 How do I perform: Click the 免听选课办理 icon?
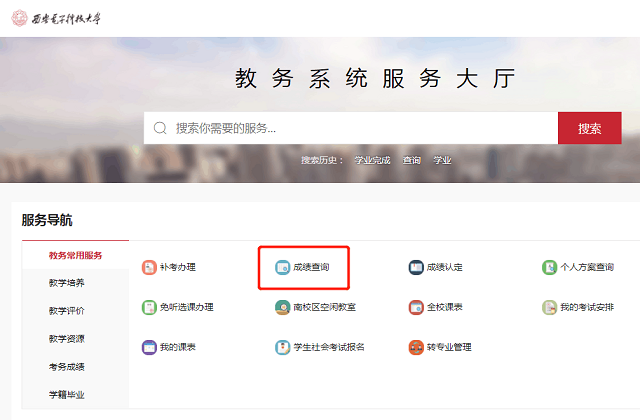[149, 307]
